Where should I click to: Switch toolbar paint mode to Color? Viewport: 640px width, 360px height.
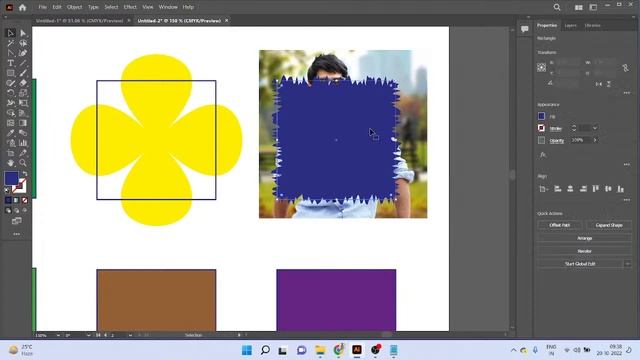click(x=8, y=200)
